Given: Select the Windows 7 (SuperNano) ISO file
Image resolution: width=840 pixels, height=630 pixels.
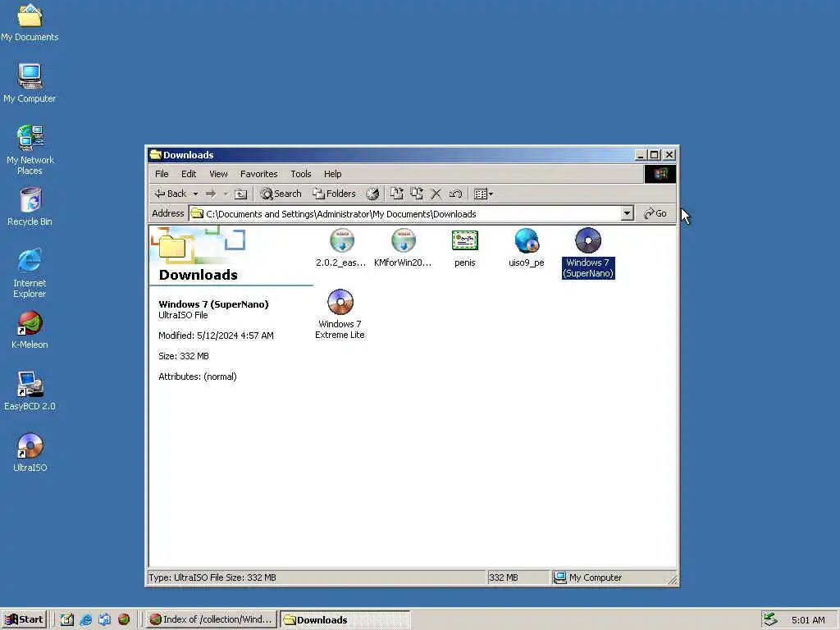Looking at the screenshot, I should 588,253.
